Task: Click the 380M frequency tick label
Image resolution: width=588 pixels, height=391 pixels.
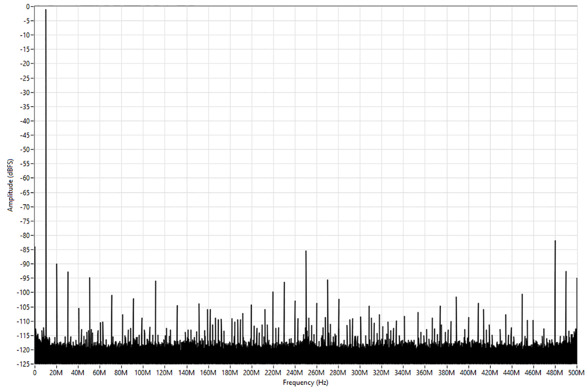Action: 446,373
